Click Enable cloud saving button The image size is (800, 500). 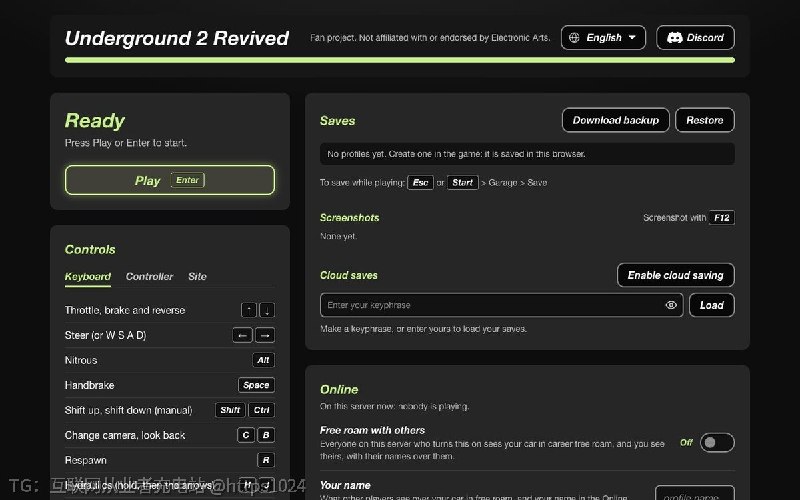coord(676,276)
